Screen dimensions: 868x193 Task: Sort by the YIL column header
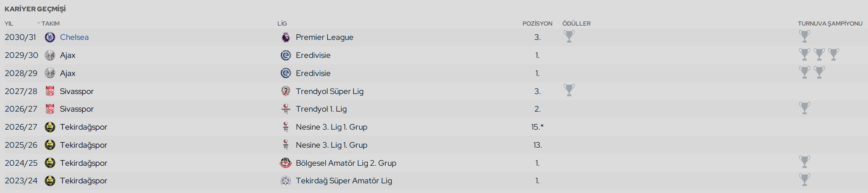pyautogui.click(x=9, y=23)
